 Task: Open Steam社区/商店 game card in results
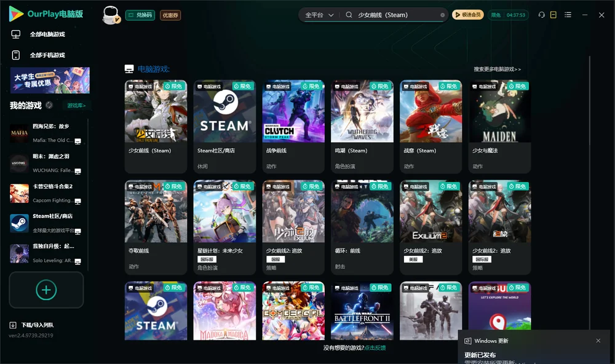click(x=224, y=127)
